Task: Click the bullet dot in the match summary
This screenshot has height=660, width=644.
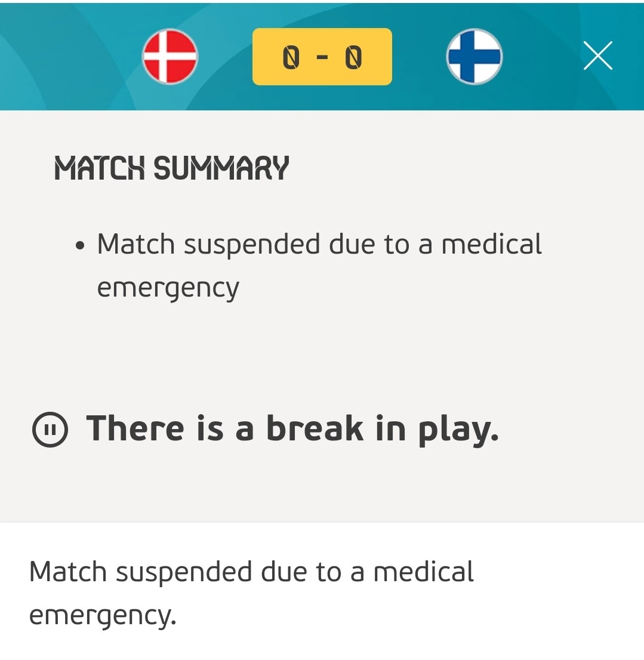Action: pos(80,245)
